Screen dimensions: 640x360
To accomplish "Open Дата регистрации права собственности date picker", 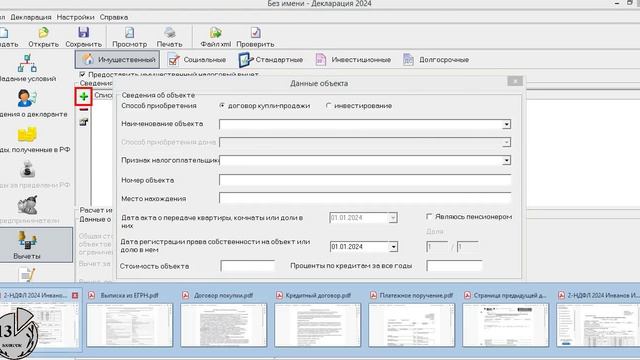I will [x=393, y=247].
